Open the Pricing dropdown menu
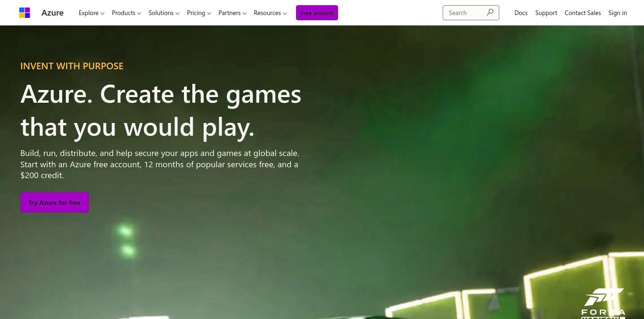644x319 pixels. (199, 13)
